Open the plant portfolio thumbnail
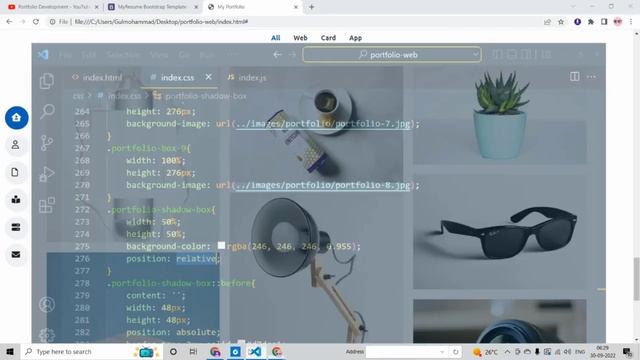The image size is (640, 360). (x=500, y=116)
